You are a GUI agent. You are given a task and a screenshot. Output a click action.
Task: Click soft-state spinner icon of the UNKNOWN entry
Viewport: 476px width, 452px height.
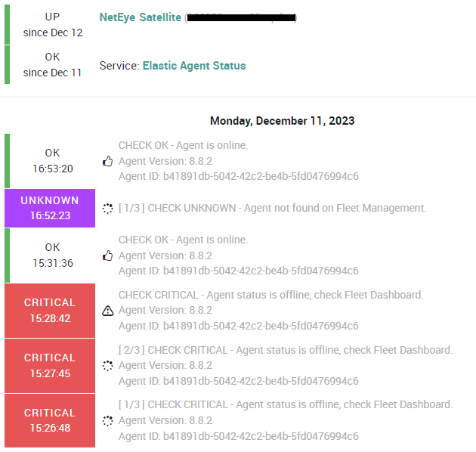pos(107,209)
